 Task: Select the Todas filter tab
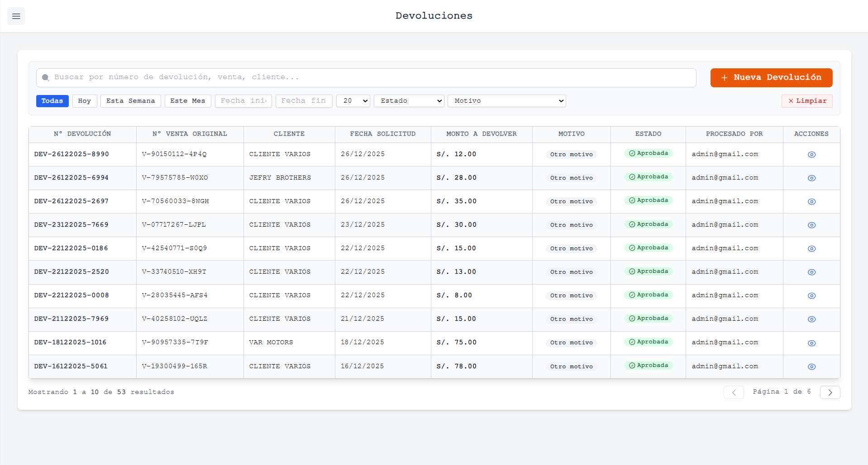[x=52, y=101]
